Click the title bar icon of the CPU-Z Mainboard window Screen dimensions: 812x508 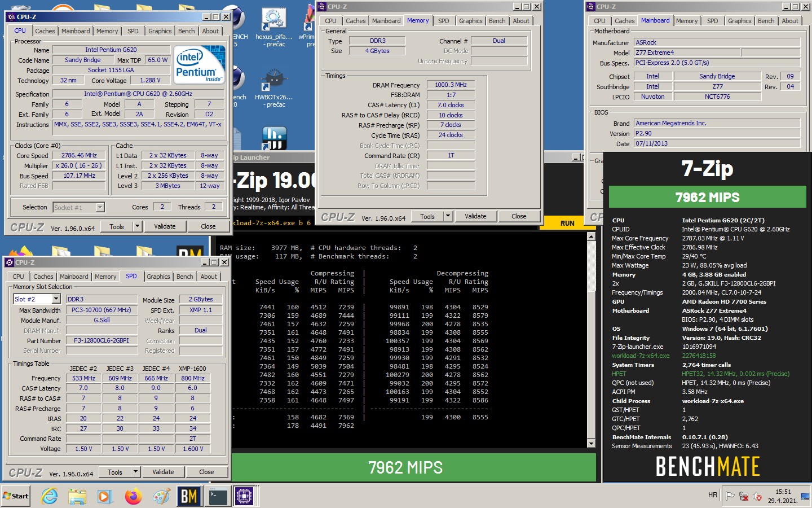[x=591, y=7]
